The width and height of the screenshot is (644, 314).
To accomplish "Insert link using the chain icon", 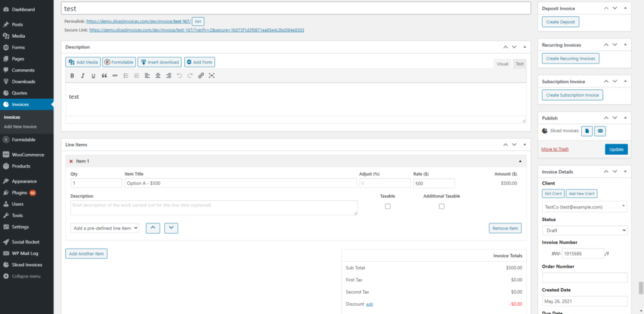I will click(x=201, y=76).
